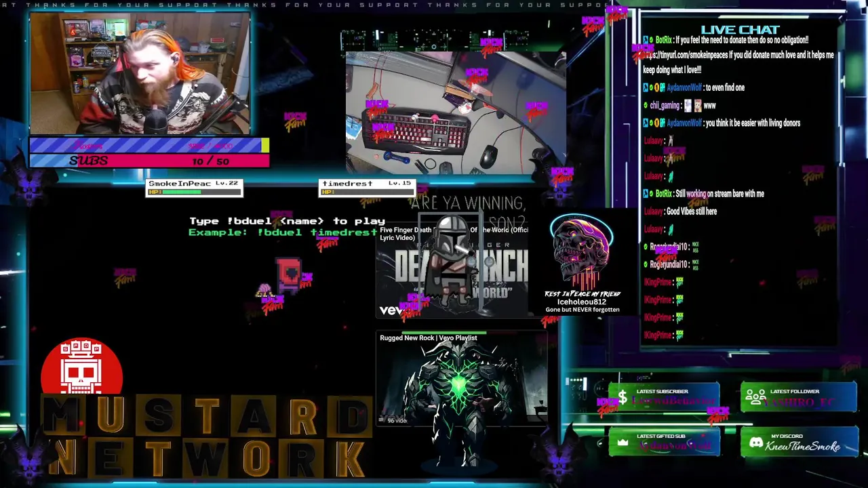The image size is (868, 488).
Task: Click the MUSTARD NETWORK block lettering
Action: (x=207, y=437)
